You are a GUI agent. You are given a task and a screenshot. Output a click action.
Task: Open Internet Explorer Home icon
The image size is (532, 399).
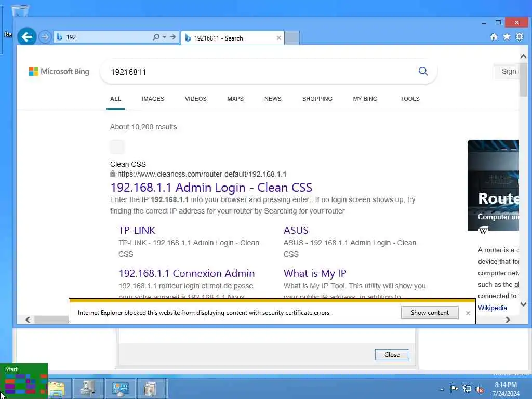[x=494, y=37]
